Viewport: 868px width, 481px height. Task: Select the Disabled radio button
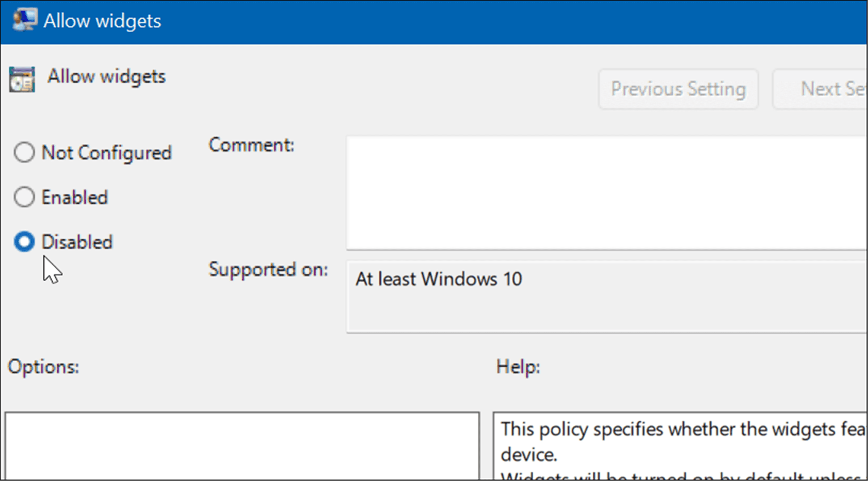click(x=25, y=241)
